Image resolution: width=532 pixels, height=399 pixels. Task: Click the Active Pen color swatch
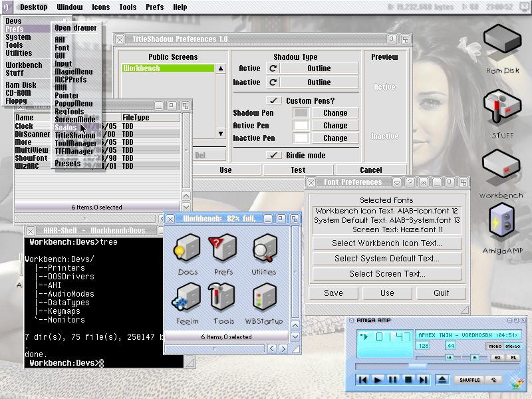coord(301,126)
